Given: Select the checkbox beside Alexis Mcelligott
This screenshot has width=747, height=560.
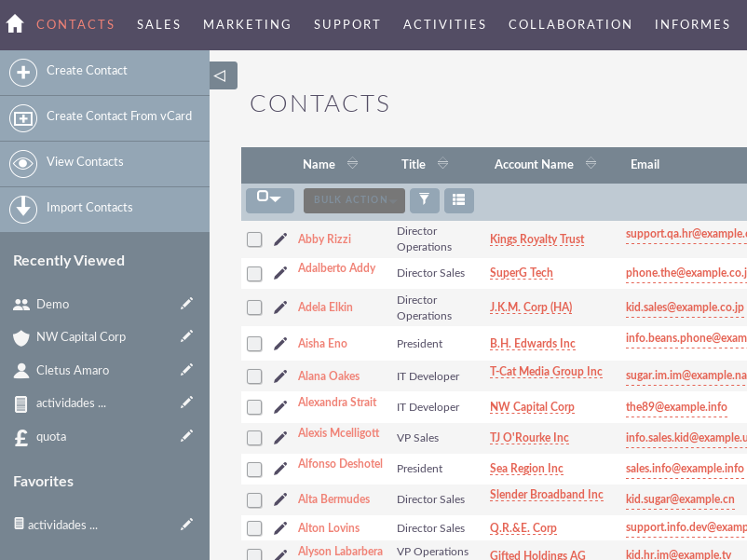Looking at the screenshot, I should click(x=254, y=438).
